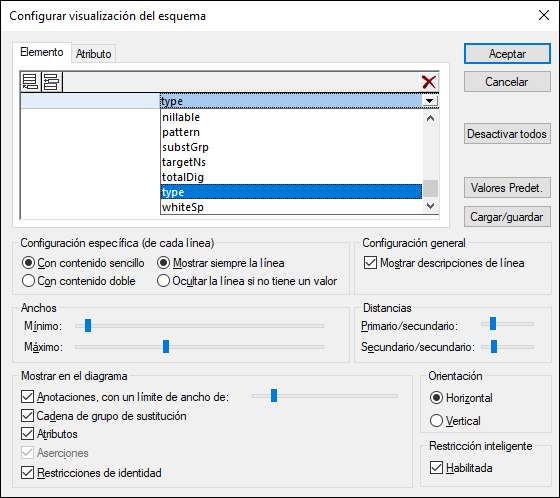
Task: Click the list scrollbar down arrow
Action: (x=431, y=206)
